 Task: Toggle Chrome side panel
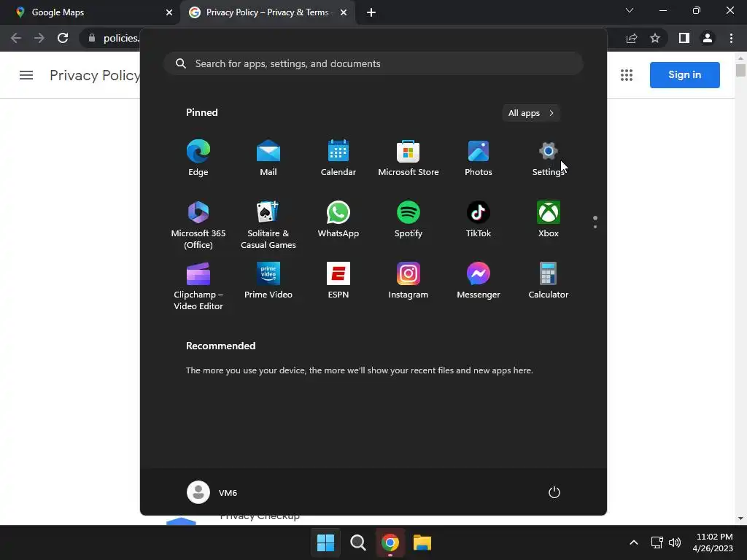[x=684, y=38]
